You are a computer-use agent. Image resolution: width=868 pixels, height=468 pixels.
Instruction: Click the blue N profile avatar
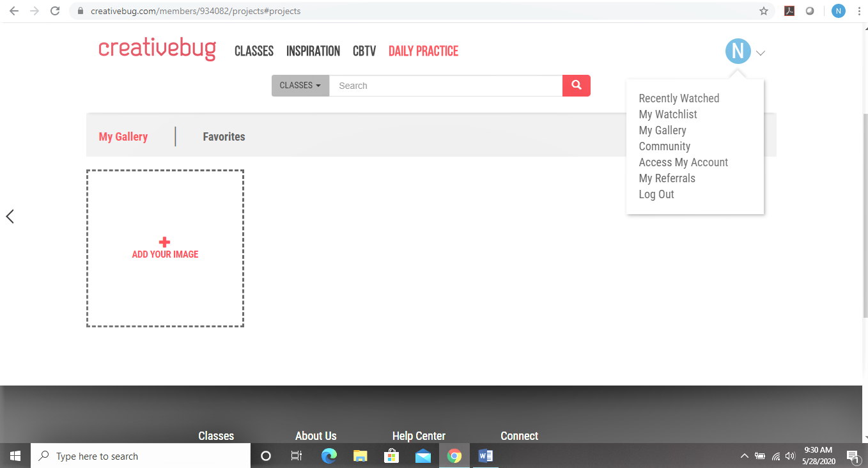tap(738, 51)
